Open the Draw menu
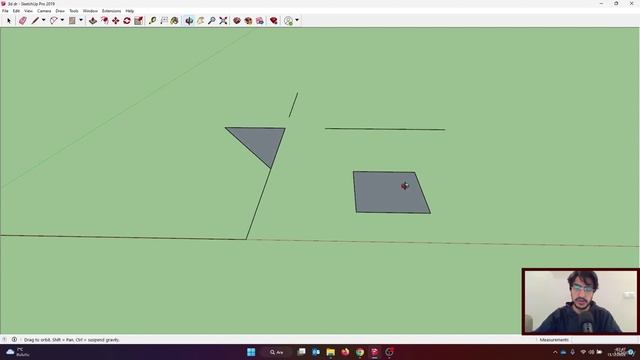Viewport: 640px width, 360px height. (x=60, y=11)
